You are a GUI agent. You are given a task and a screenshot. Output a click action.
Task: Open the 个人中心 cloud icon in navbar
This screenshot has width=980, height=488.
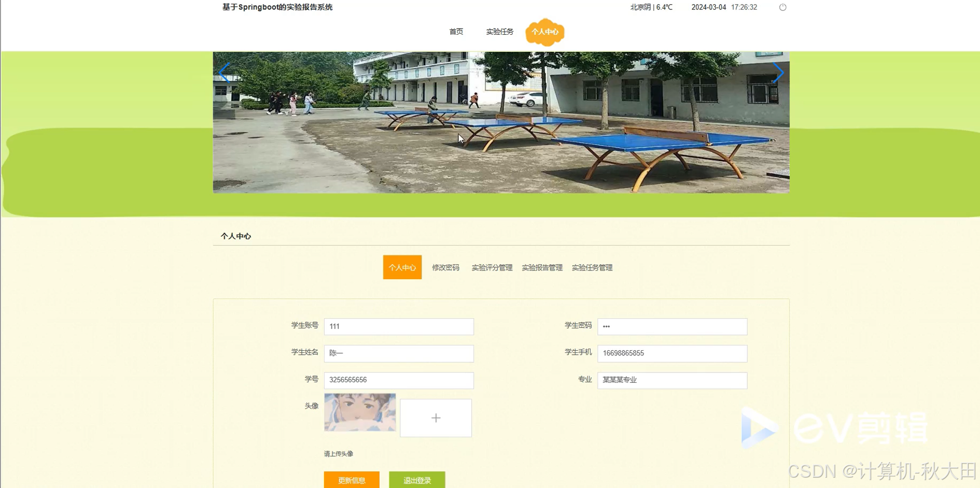tap(545, 32)
